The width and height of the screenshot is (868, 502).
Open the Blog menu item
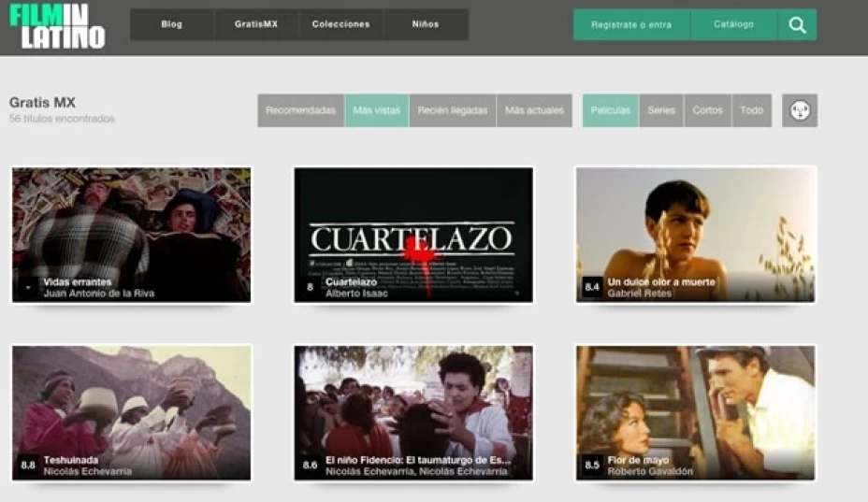171,24
